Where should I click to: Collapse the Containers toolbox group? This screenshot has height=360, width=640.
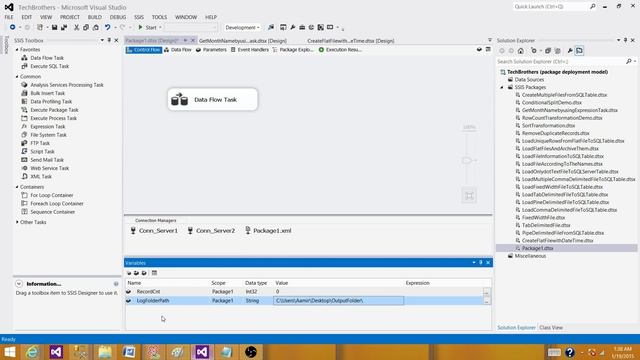click(x=17, y=187)
